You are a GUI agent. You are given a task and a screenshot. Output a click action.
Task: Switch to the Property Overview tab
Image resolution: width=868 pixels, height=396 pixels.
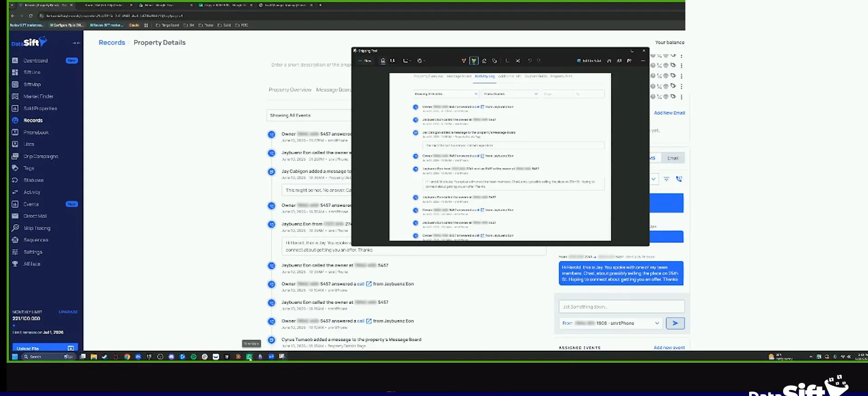coord(290,90)
